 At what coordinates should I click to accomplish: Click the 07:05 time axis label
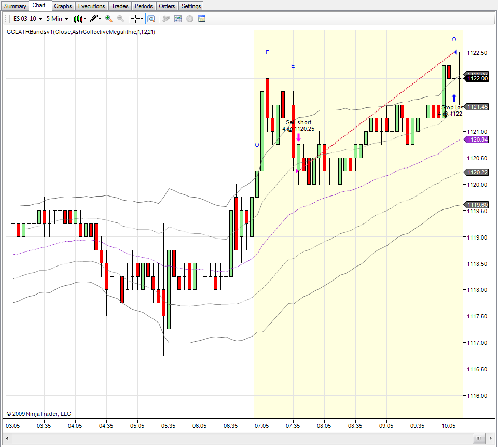[261, 426]
